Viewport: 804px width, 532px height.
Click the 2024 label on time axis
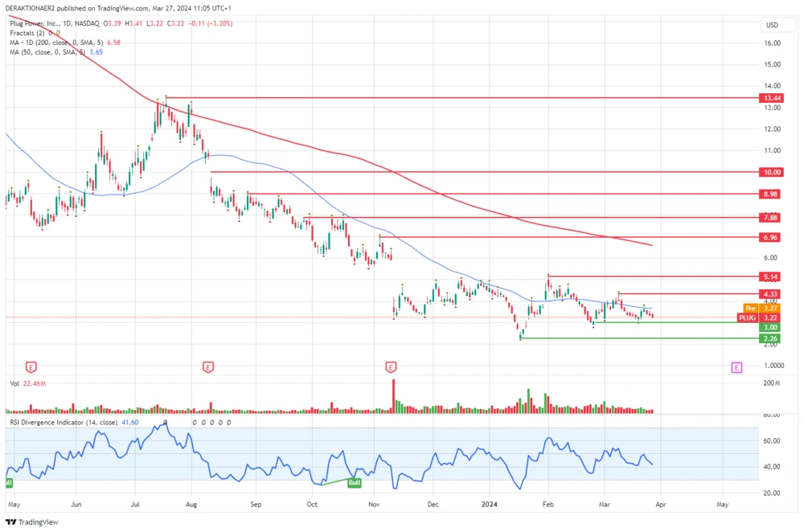tap(490, 505)
